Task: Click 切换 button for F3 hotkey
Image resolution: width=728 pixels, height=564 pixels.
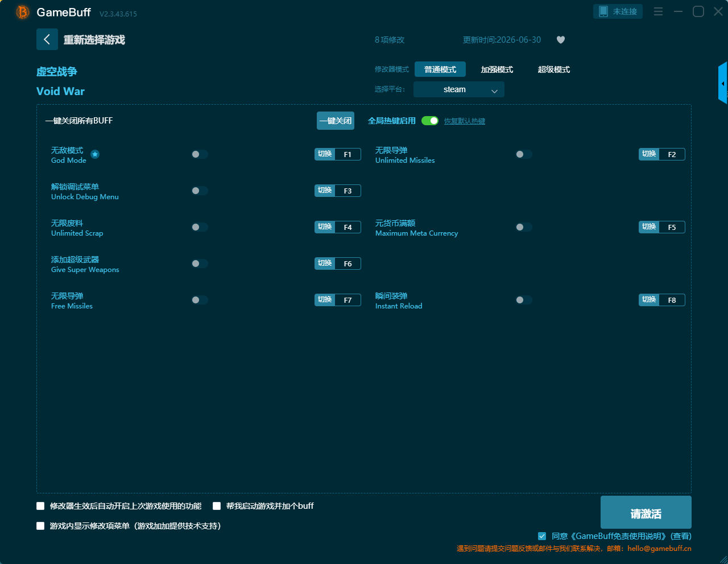Action: point(325,191)
